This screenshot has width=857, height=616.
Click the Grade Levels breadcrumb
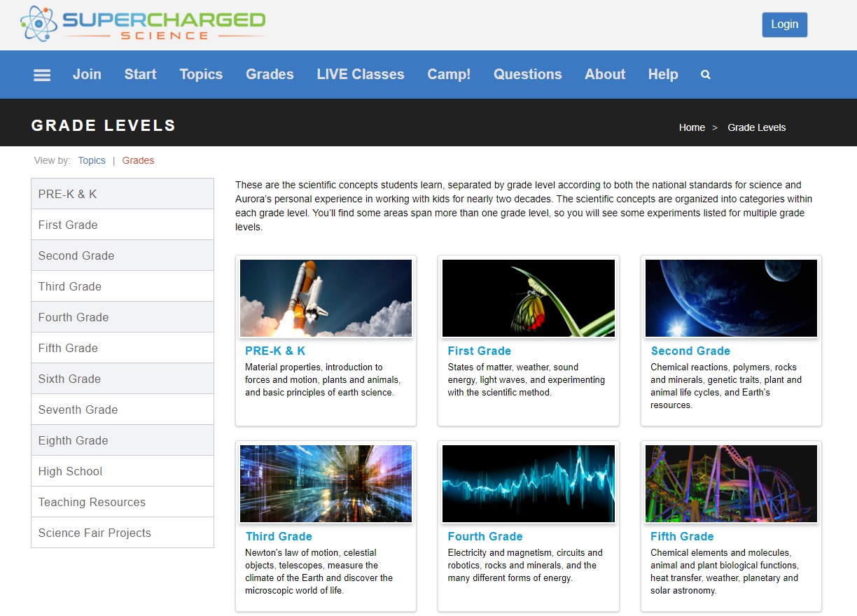click(756, 127)
